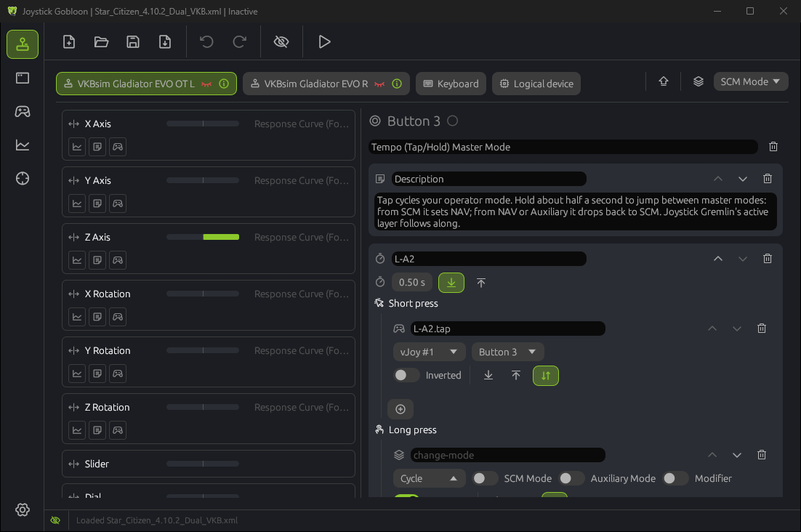
Task: Toggle the Modifier switch
Action: [675, 478]
